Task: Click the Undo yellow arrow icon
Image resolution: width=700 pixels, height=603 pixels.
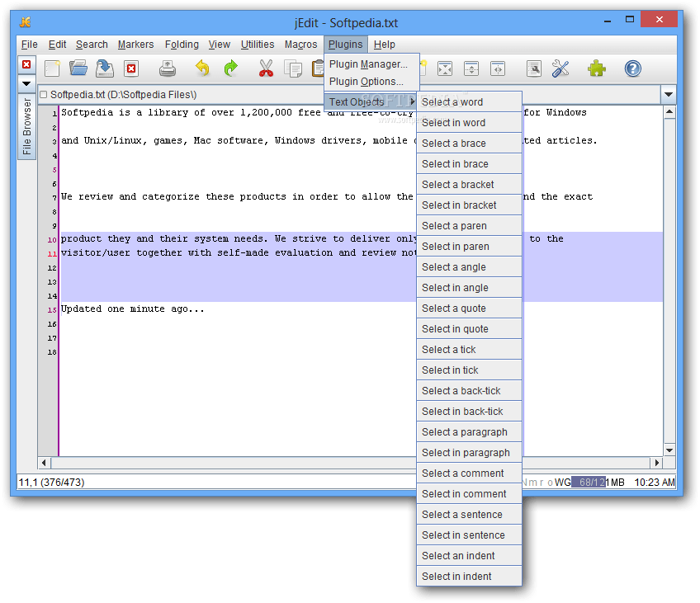Action: click(x=203, y=68)
